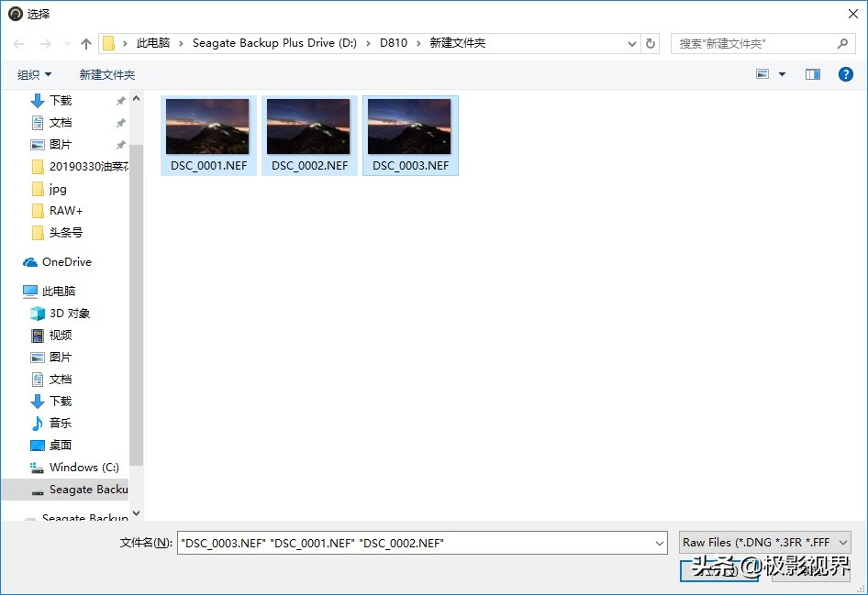Toggle the preview pane
This screenshot has height=595, width=868.
(813, 74)
